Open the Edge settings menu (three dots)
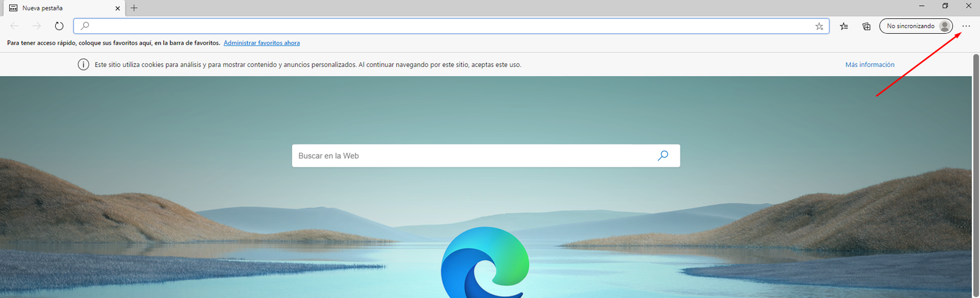The height and width of the screenshot is (298, 980). coord(966,26)
